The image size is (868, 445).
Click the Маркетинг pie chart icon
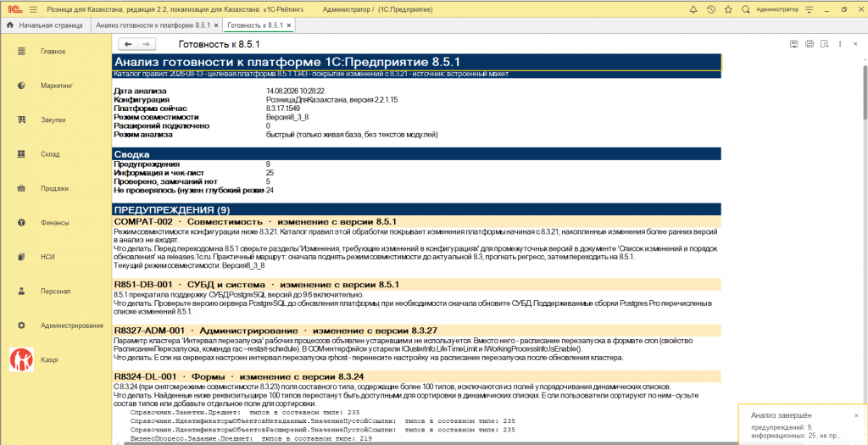point(21,86)
